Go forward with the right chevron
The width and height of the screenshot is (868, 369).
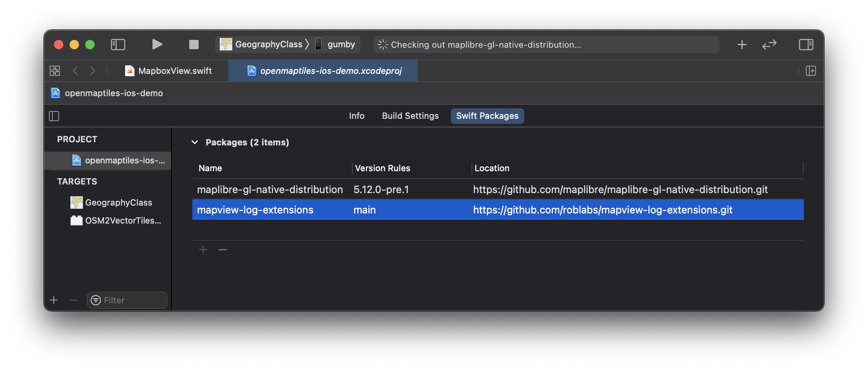pyautogui.click(x=92, y=71)
